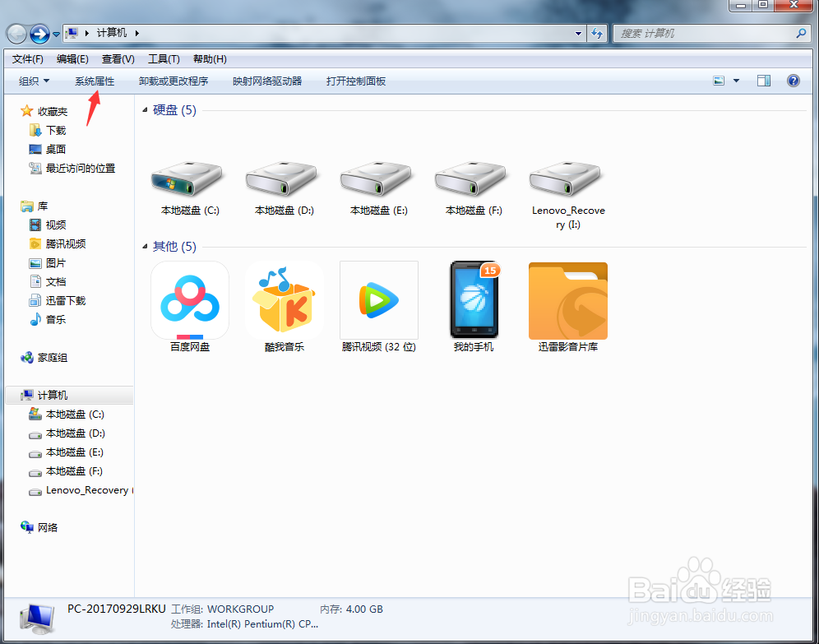The width and height of the screenshot is (819, 644).
Task: Open the 编辑(E) menu
Action: coord(72,59)
